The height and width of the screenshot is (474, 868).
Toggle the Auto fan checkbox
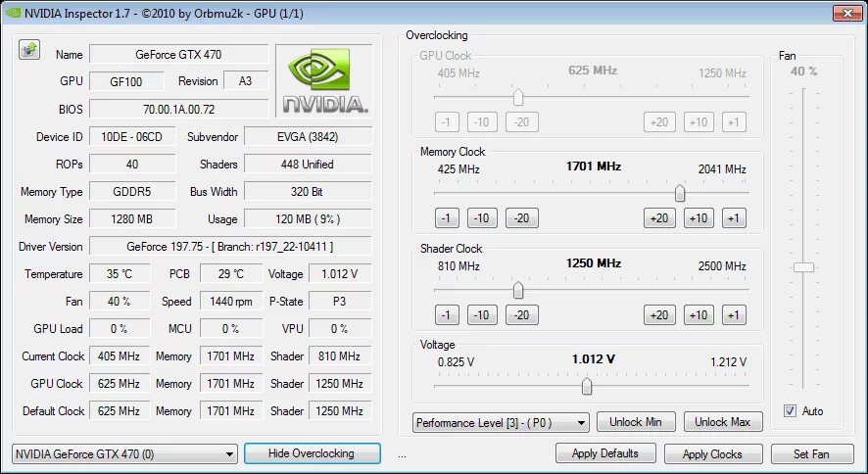click(790, 411)
